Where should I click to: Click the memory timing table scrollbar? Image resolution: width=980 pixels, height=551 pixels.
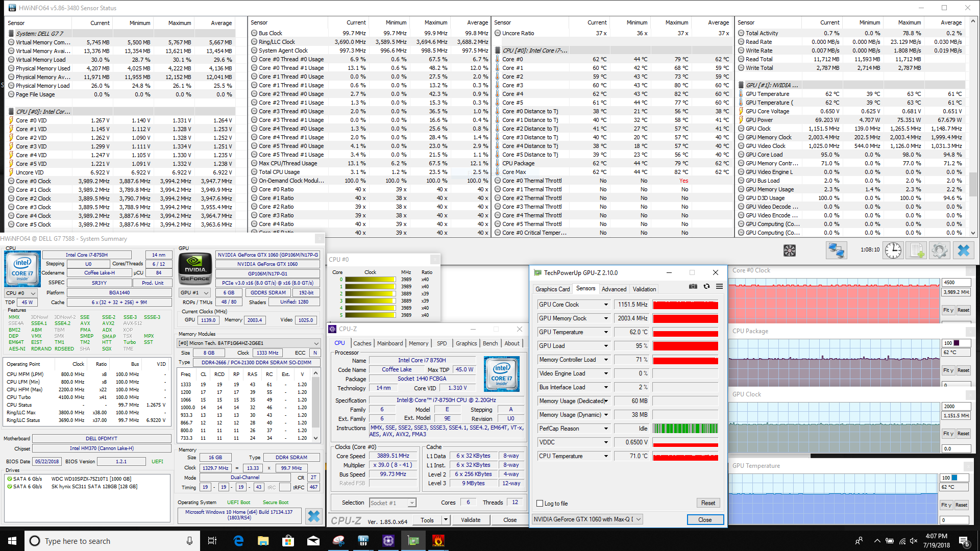pyautogui.click(x=315, y=406)
